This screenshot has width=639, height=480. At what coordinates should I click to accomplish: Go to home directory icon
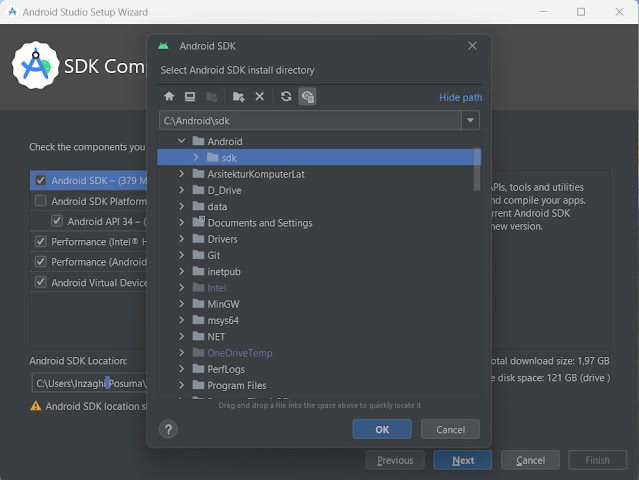click(x=169, y=97)
